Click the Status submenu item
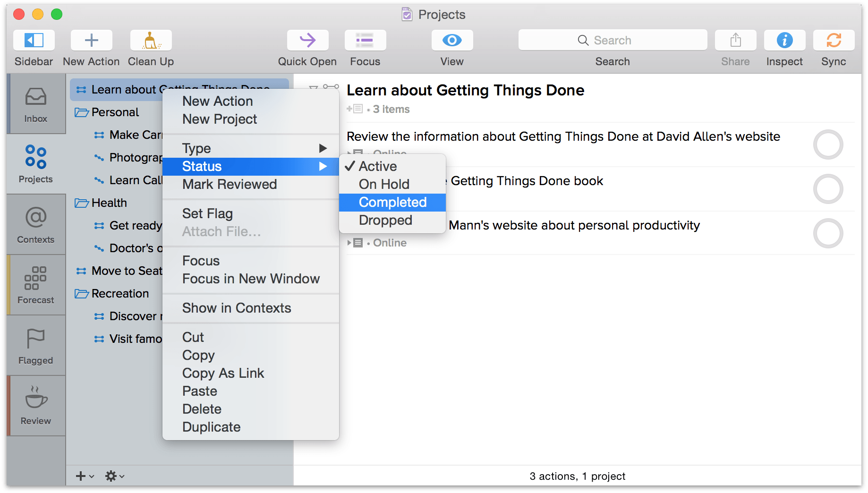The width and height of the screenshot is (868, 493). click(251, 166)
